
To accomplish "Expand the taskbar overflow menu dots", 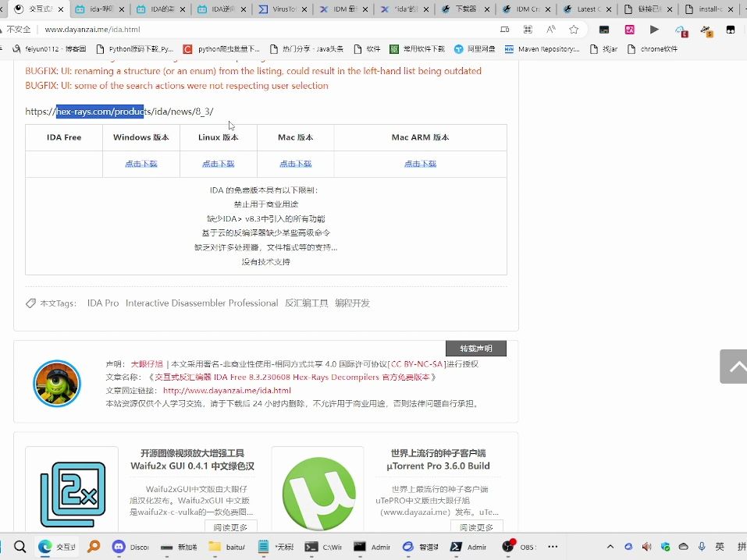I will (551, 546).
